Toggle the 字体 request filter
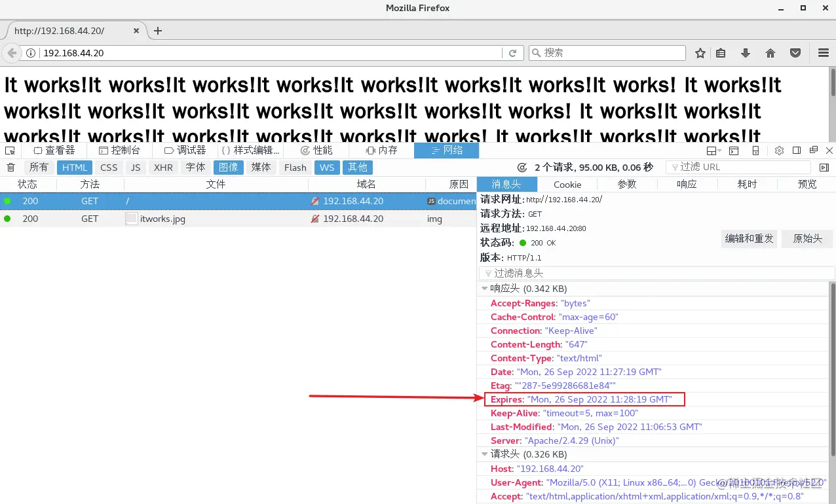The image size is (836, 504). [x=195, y=168]
